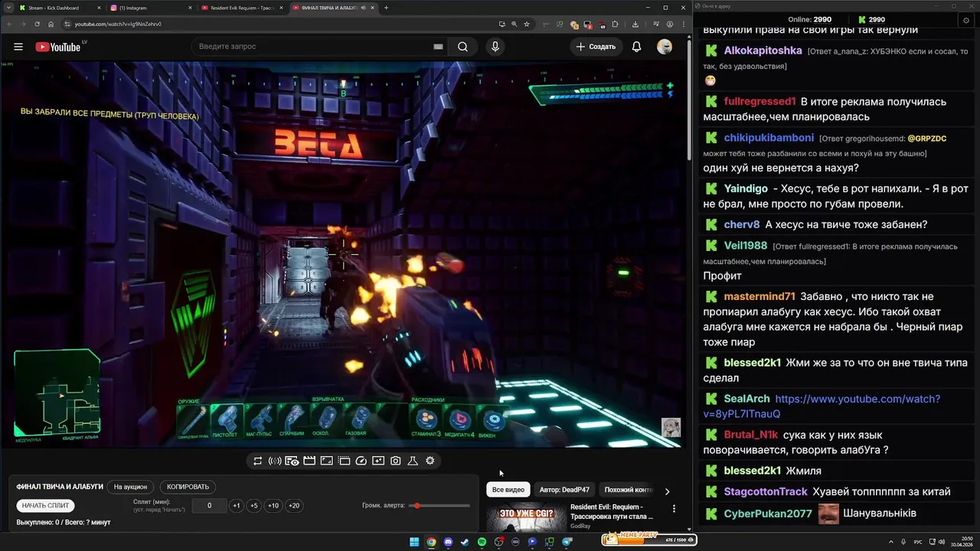The width and height of the screenshot is (980, 551).
Task: Click username fullregressed1 in chat
Action: [759, 102]
